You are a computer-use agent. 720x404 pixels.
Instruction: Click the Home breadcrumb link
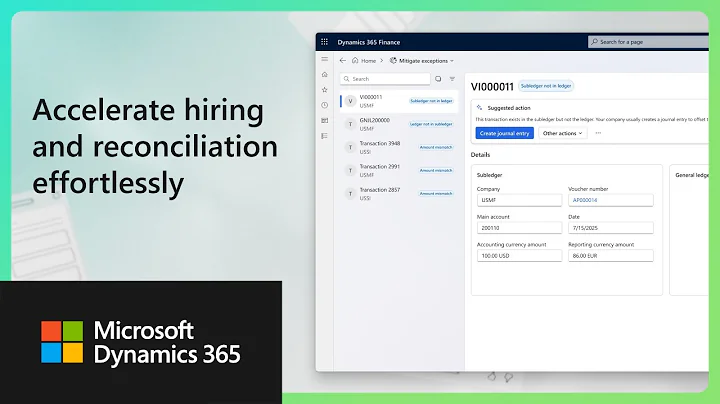[x=364, y=61]
